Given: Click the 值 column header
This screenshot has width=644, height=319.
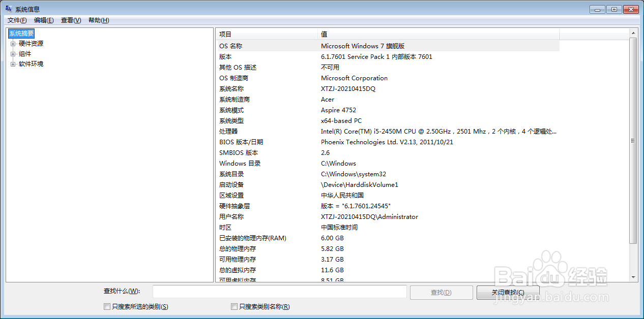Looking at the screenshot, I should click(x=438, y=34).
